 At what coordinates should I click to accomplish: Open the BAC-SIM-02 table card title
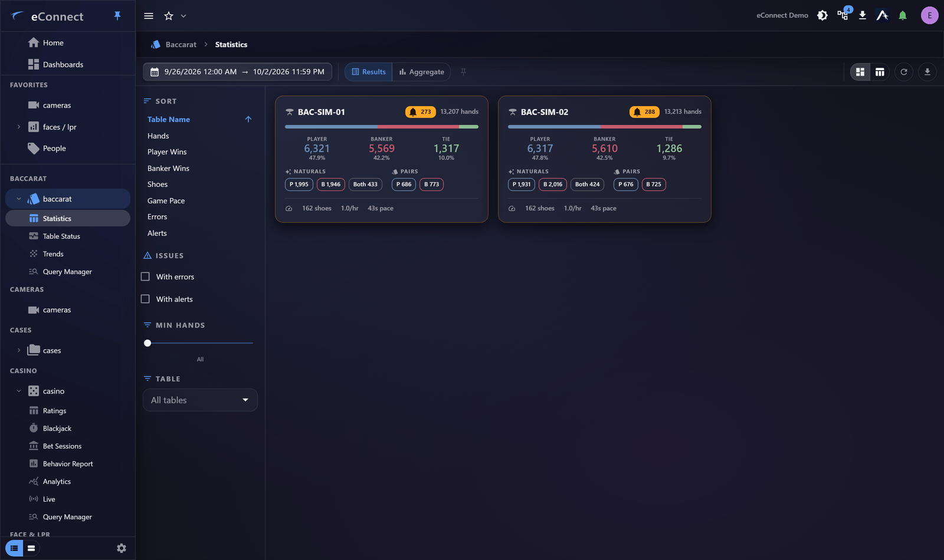(x=544, y=112)
